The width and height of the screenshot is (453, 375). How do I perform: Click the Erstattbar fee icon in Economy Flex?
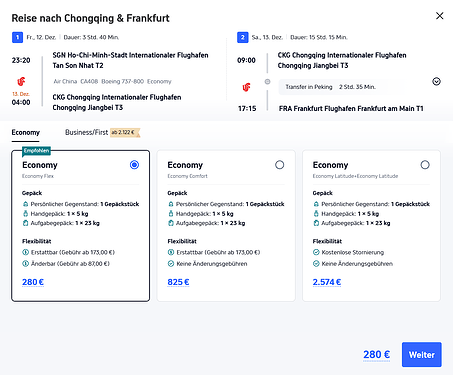(x=25, y=252)
